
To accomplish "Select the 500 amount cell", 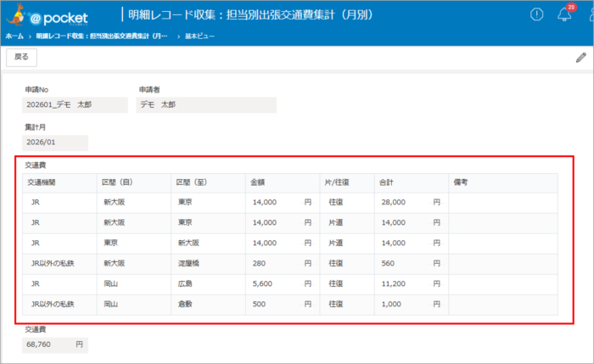I will [283, 305].
